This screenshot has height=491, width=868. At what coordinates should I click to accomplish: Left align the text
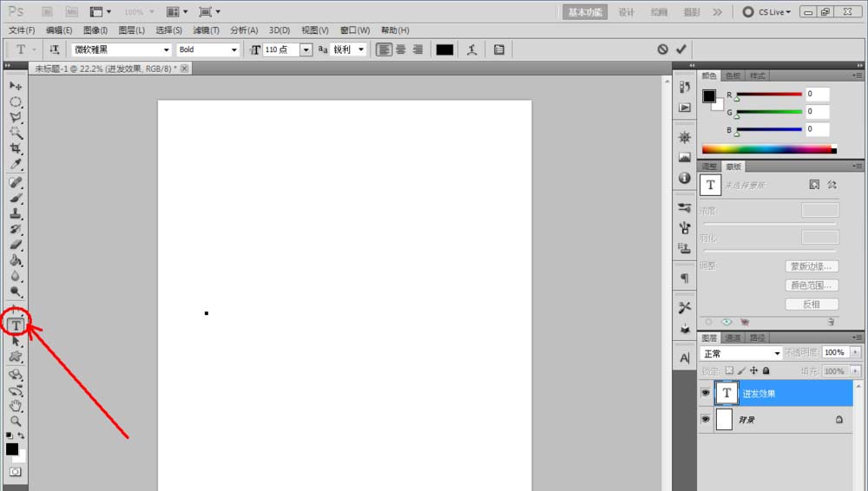click(x=384, y=49)
